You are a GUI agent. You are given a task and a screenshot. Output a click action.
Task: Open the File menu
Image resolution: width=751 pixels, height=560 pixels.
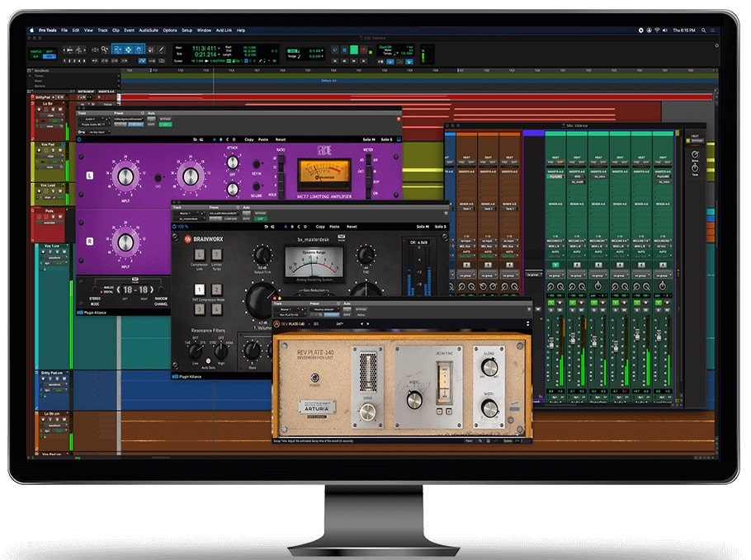click(64, 31)
